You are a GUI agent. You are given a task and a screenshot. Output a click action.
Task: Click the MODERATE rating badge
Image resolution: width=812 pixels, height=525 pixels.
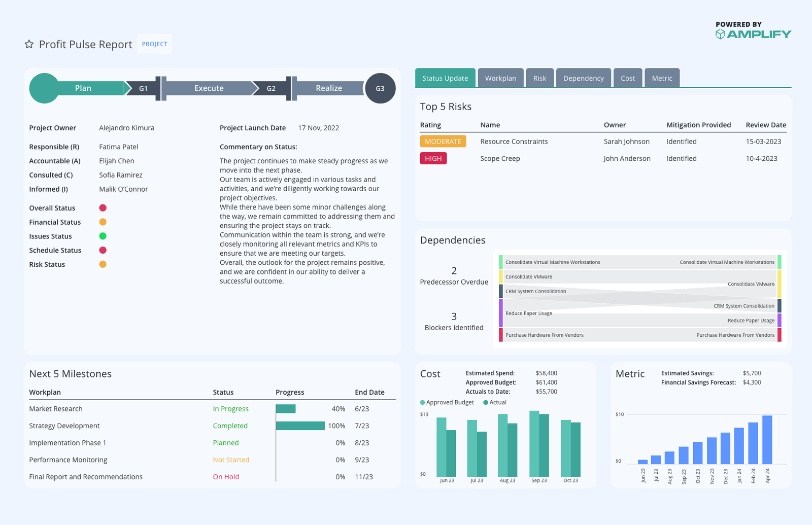point(443,142)
